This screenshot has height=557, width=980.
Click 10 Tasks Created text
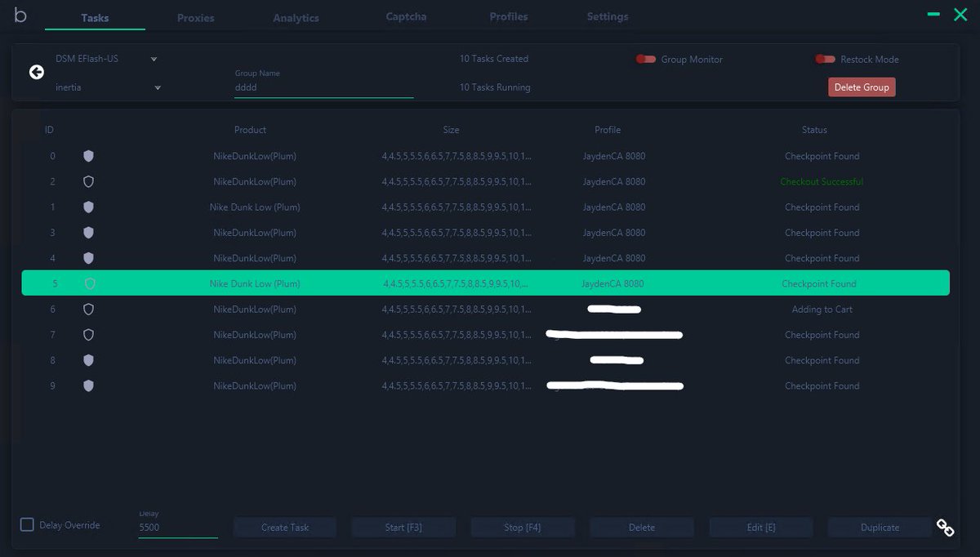point(494,59)
